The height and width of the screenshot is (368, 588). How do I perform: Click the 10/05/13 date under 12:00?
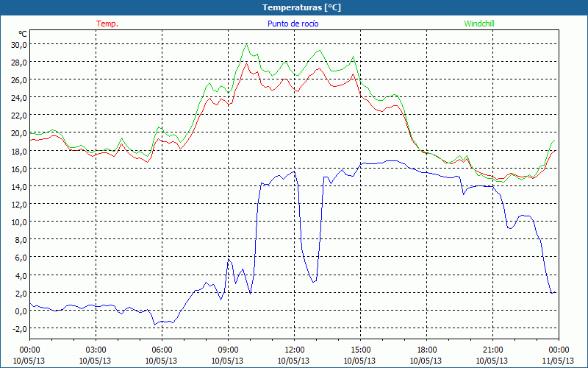point(293,361)
